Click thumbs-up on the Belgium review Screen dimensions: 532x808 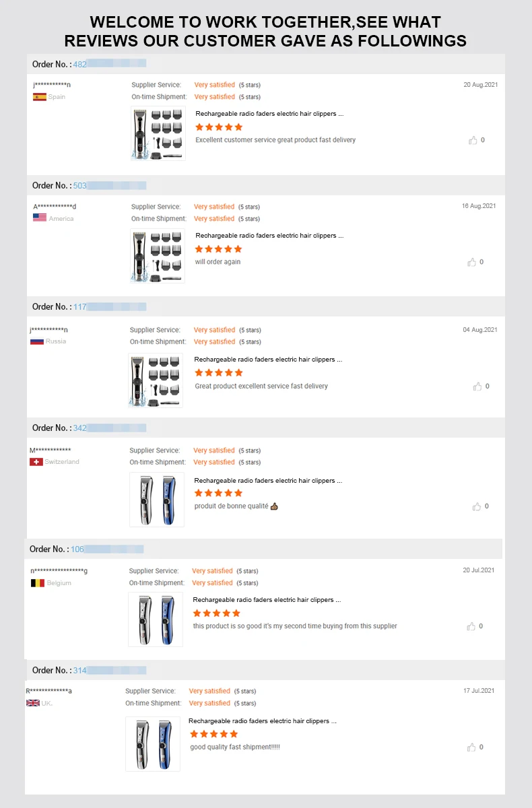[471, 626]
